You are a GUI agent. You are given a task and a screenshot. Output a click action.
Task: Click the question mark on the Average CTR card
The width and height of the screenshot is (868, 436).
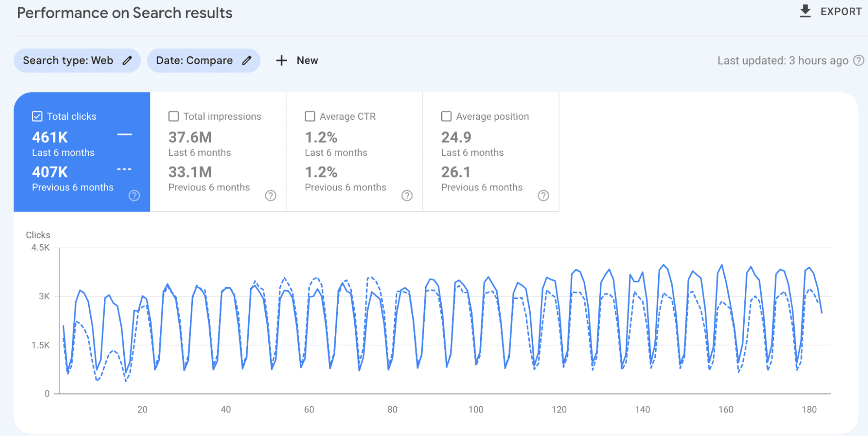coord(407,196)
